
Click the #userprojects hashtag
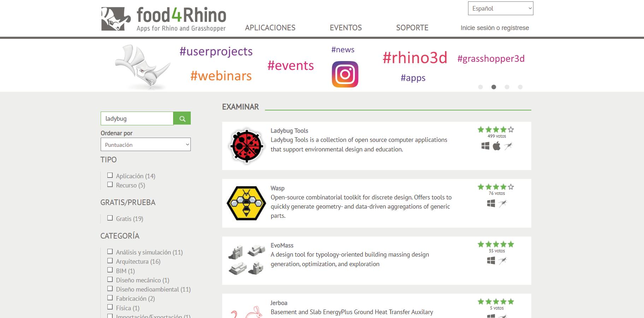pyautogui.click(x=216, y=52)
